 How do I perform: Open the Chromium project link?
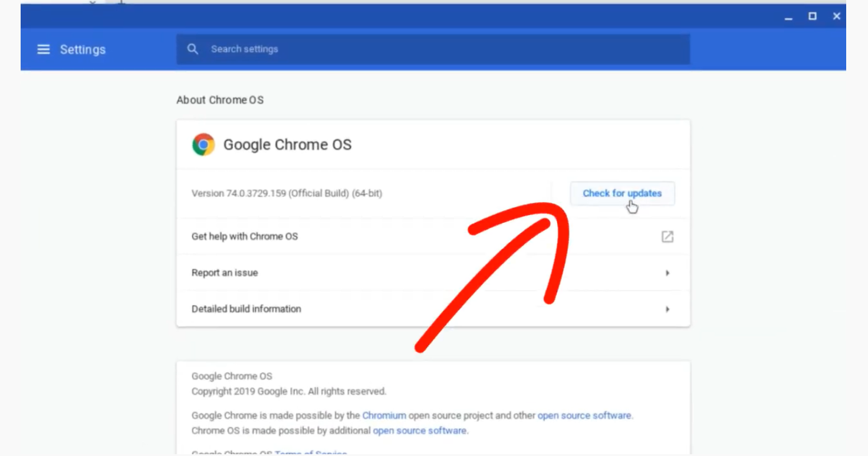point(384,415)
